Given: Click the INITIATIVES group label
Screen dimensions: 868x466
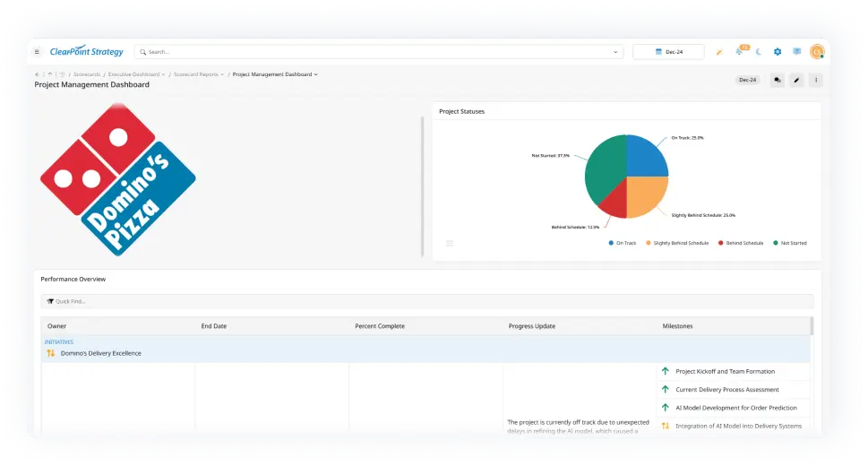Looking at the screenshot, I should 59,341.
